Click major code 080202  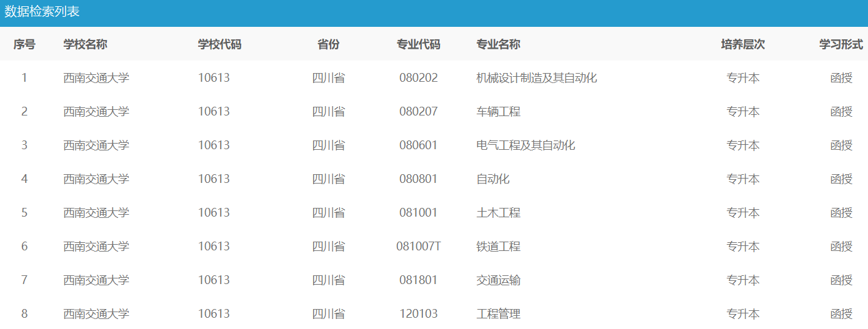pos(419,78)
